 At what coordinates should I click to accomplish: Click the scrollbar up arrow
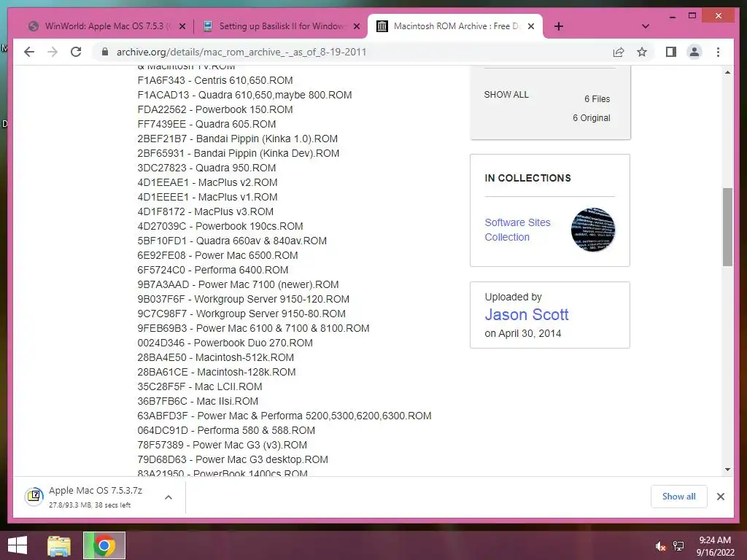[727, 72]
